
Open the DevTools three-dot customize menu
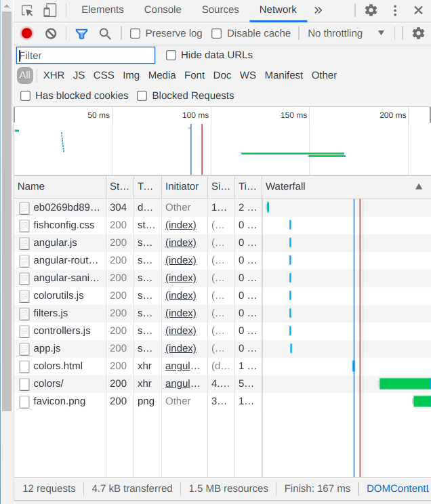coord(395,10)
